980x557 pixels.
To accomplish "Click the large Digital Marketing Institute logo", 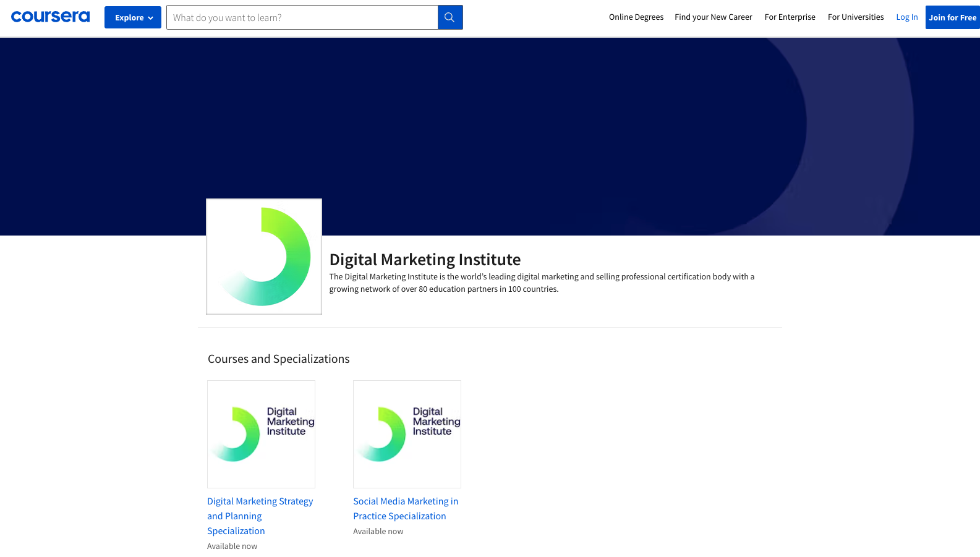I will [264, 257].
